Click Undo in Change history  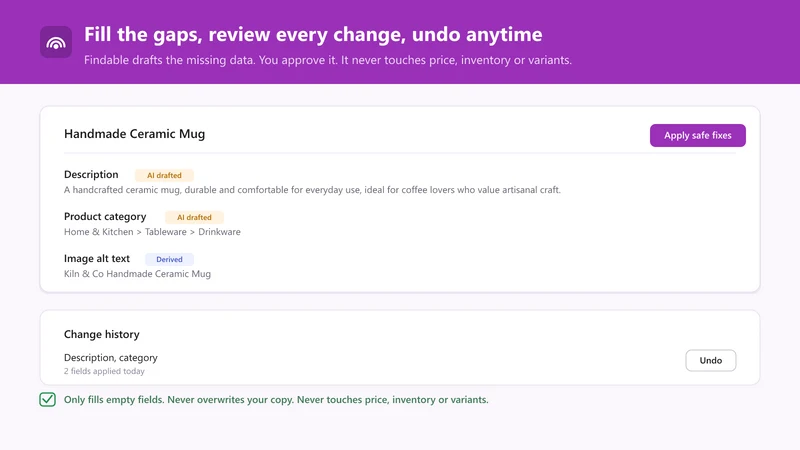pos(710,360)
